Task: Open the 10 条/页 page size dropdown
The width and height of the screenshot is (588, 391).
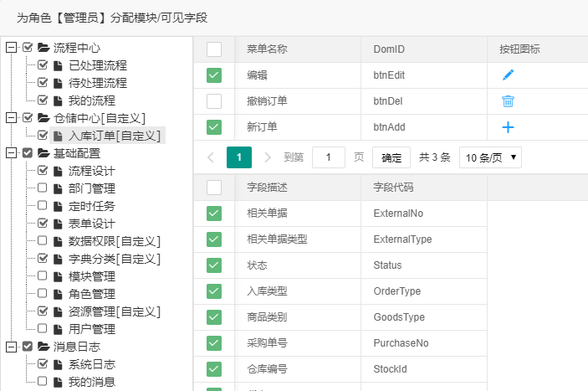Action: 489,157
